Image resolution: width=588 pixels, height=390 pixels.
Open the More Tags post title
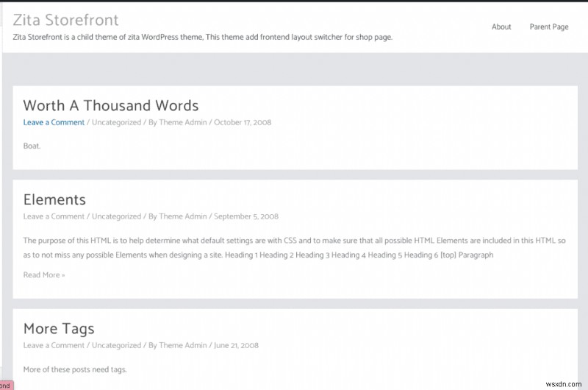click(68, 328)
